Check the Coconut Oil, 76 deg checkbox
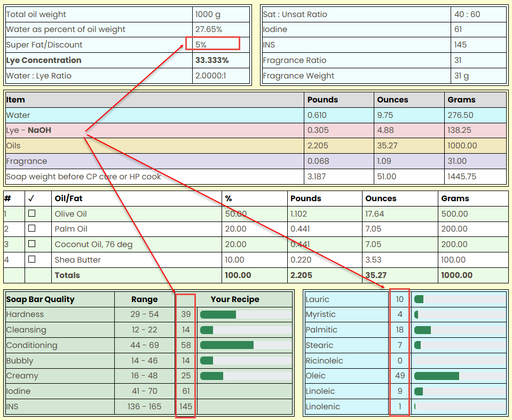 pyautogui.click(x=32, y=244)
